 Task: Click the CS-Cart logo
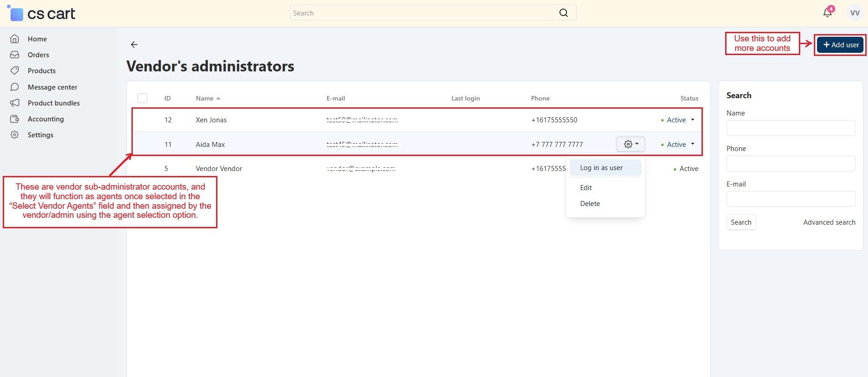(42, 14)
